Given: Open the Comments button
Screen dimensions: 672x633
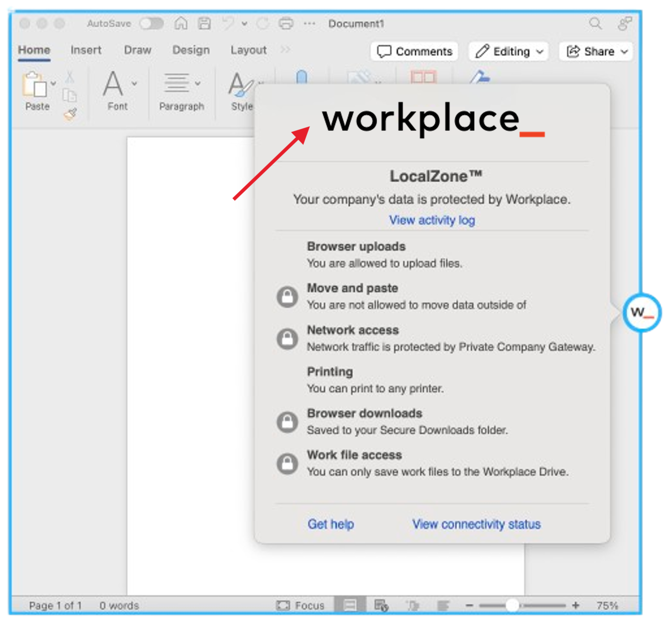Looking at the screenshot, I should (414, 52).
